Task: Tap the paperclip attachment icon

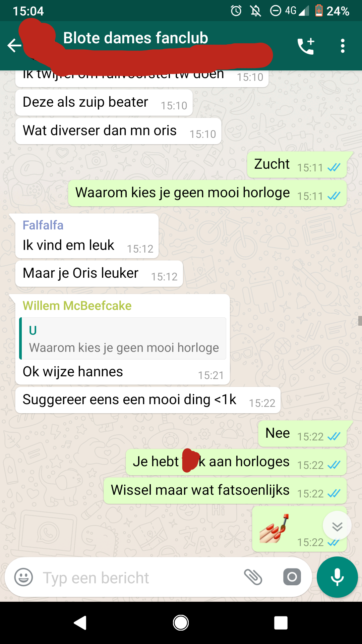Action: click(x=253, y=577)
